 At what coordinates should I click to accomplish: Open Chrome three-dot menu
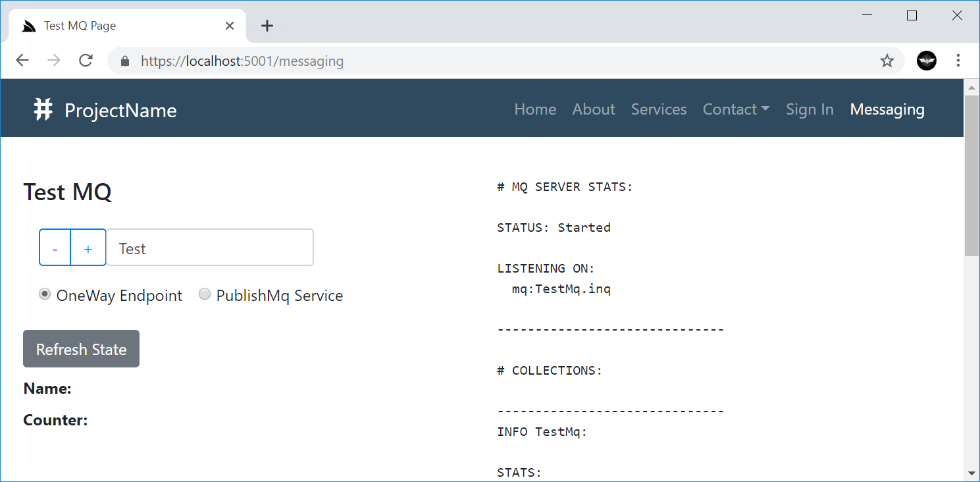[x=958, y=61]
